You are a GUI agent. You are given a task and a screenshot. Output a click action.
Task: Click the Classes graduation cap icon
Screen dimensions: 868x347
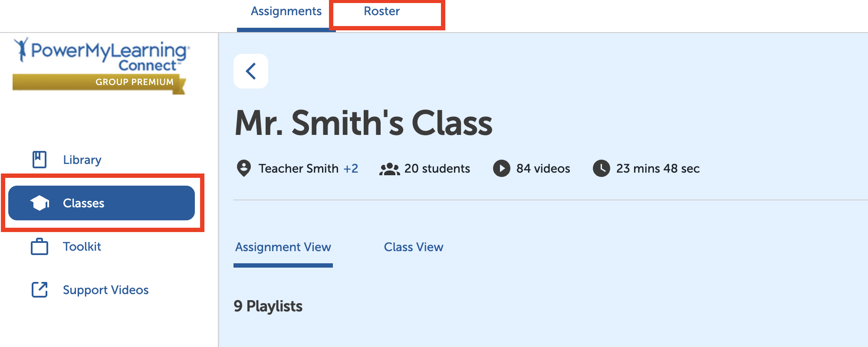point(39,203)
